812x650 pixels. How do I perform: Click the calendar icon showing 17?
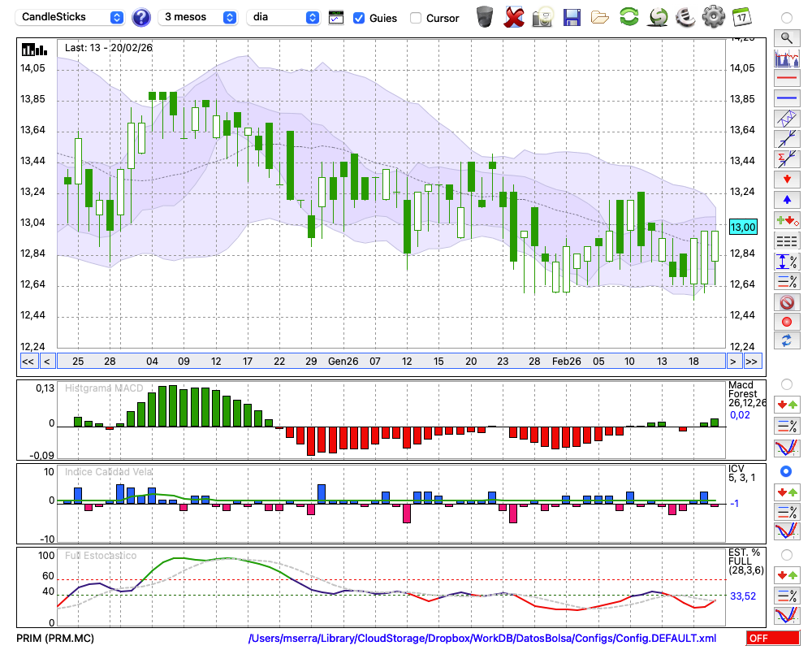point(741,17)
